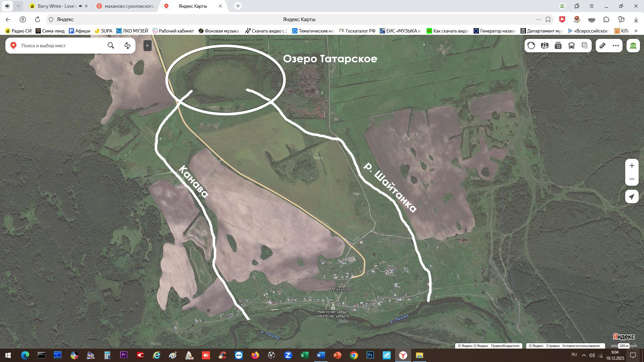Image resolution: width=644 pixels, height=362 pixels.
Task: Open Photoshop from the taskbar
Action: coord(370,355)
